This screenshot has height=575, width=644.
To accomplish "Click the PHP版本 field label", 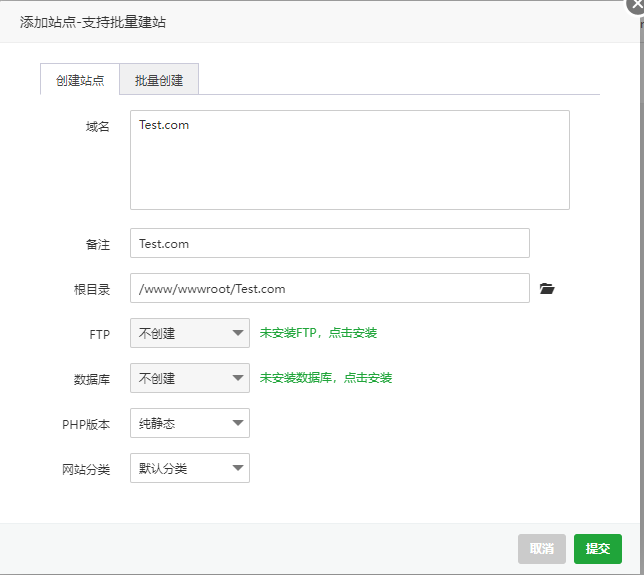I will pos(86,424).
